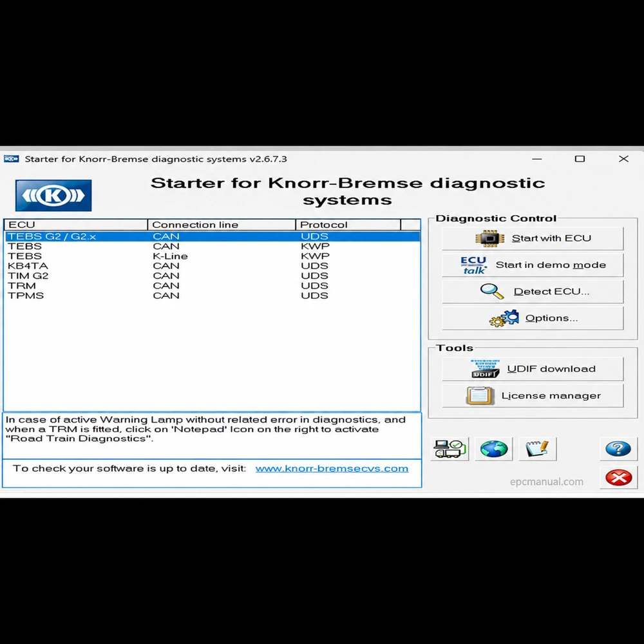Launch Start in demo mode
This screenshot has width=644, height=644.
[533, 265]
